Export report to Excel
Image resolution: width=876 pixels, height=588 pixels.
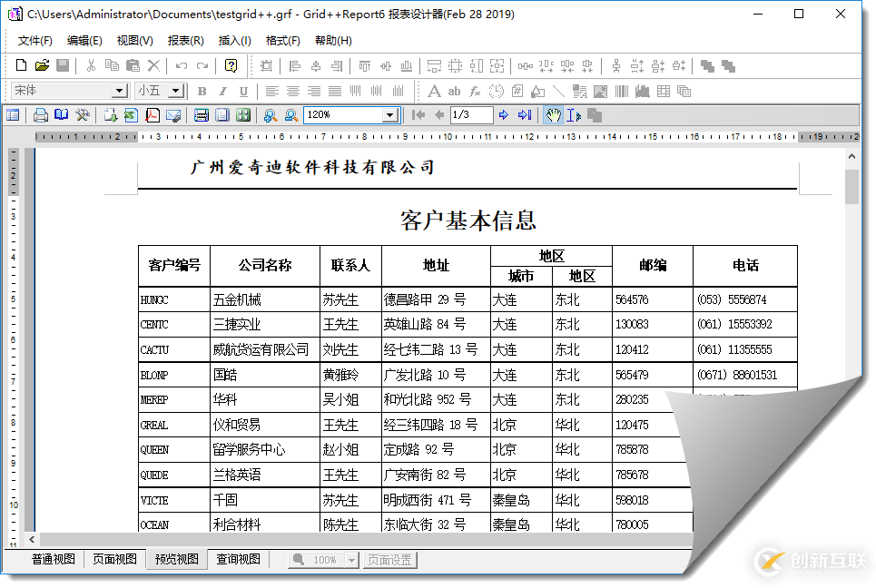coord(130,114)
